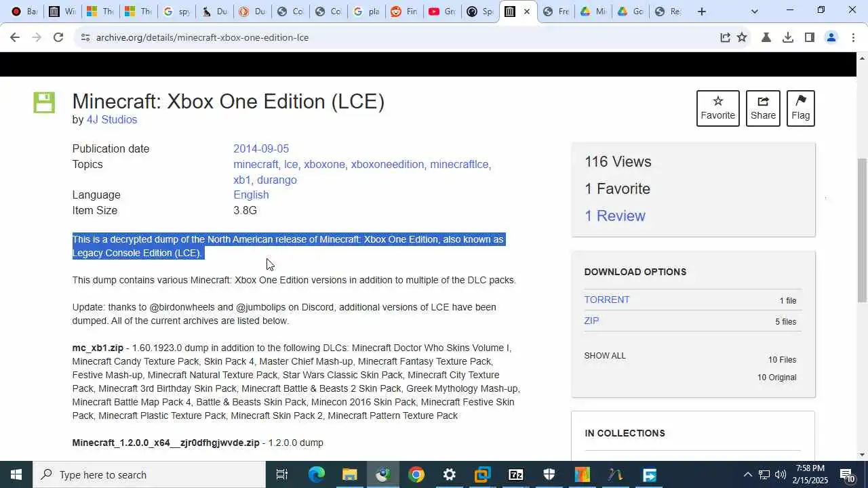The image size is (868, 488).
Task: Switch to the YouTube 'Gr' tab
Action: click(442, 12)
